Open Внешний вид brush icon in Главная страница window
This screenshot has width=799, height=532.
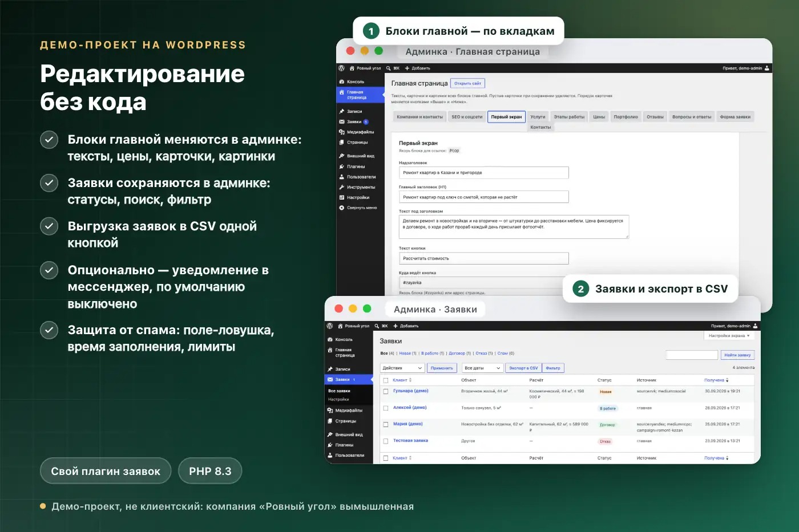[x=341, y=156]
